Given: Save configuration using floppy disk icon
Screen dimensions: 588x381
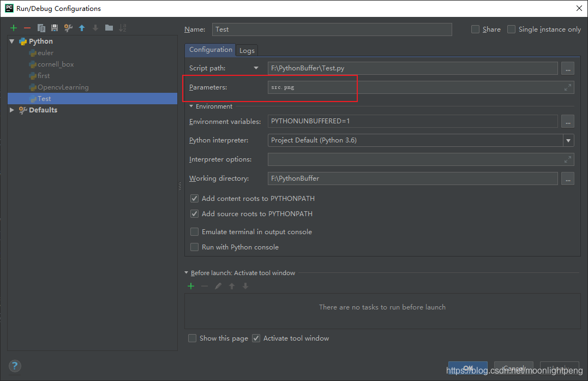Looking at the screenshot, I should [55, 28].
